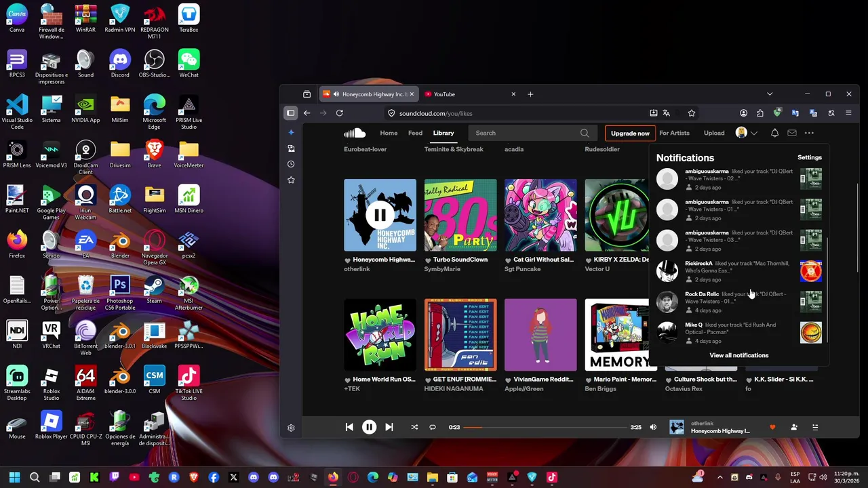The height and width of the screenshot is (488, 868).
Task: Open the browser hamburger menu
Action: click(x=848, y=113)
